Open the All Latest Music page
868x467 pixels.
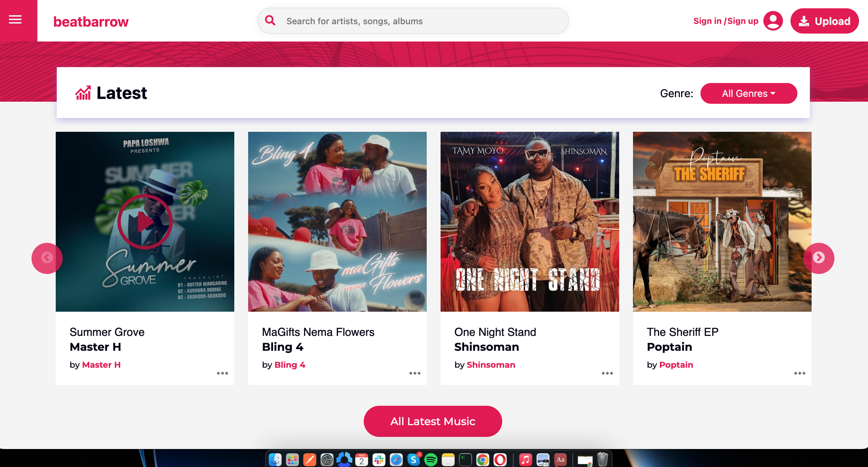tap(433, 421)
